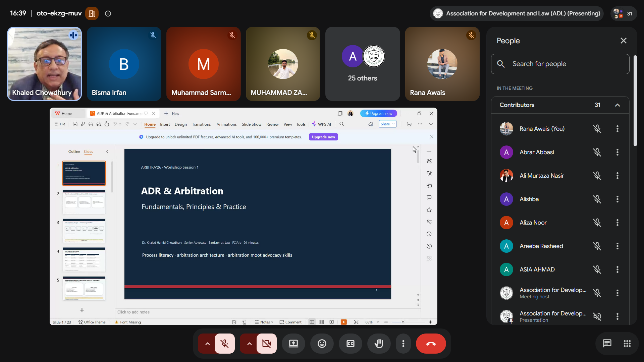Image resolution: width=644 pixels, height=362 pixels.
Task: Open more options three-dot menu in call bar
Action: point(403,344)
